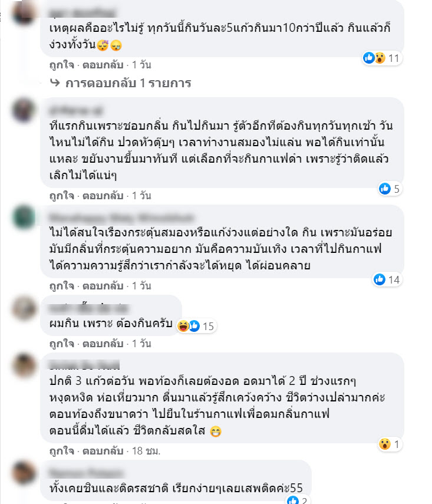
Task: Click the wow reaction icon showing 1
Action: pos(390,444)
